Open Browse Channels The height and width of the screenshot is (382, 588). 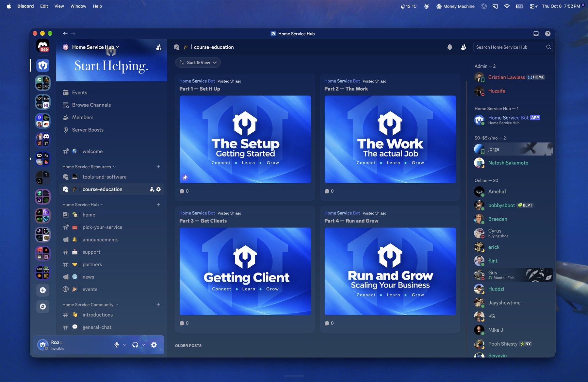coord(111,105)
